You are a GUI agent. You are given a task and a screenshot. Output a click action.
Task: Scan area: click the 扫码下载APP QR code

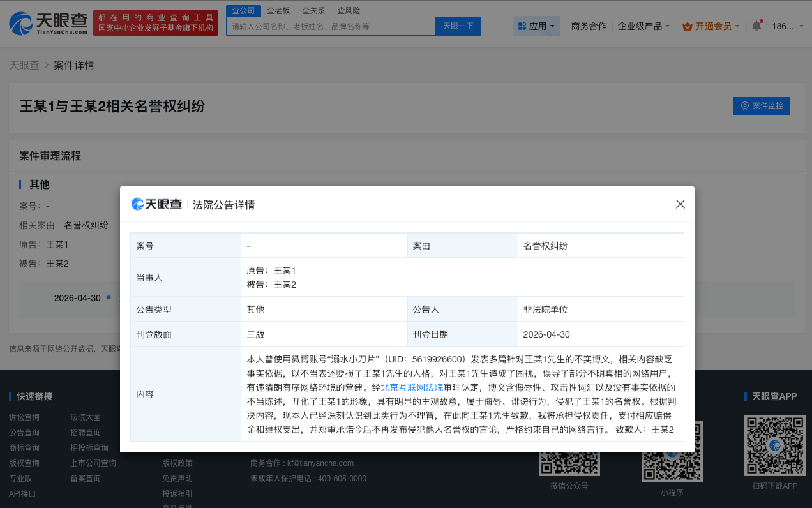pos(774,445)
